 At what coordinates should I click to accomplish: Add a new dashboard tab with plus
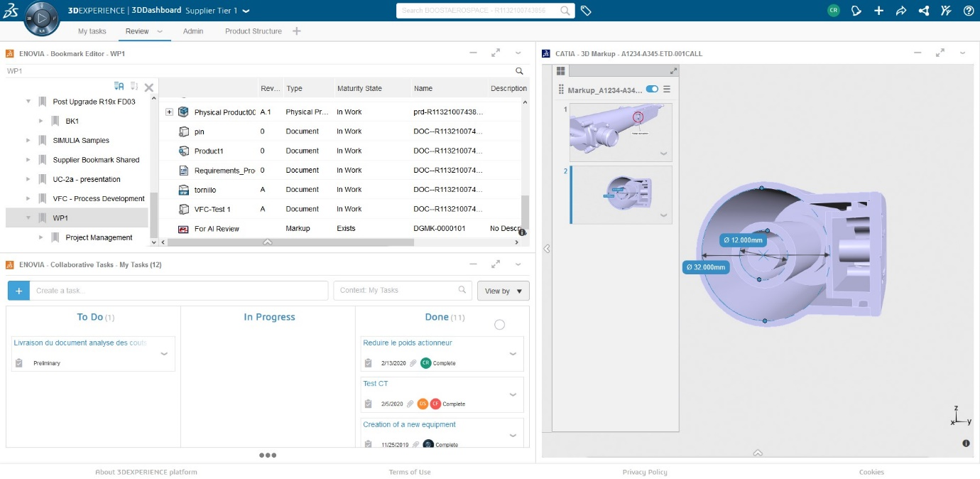click(x=297, y=31)
